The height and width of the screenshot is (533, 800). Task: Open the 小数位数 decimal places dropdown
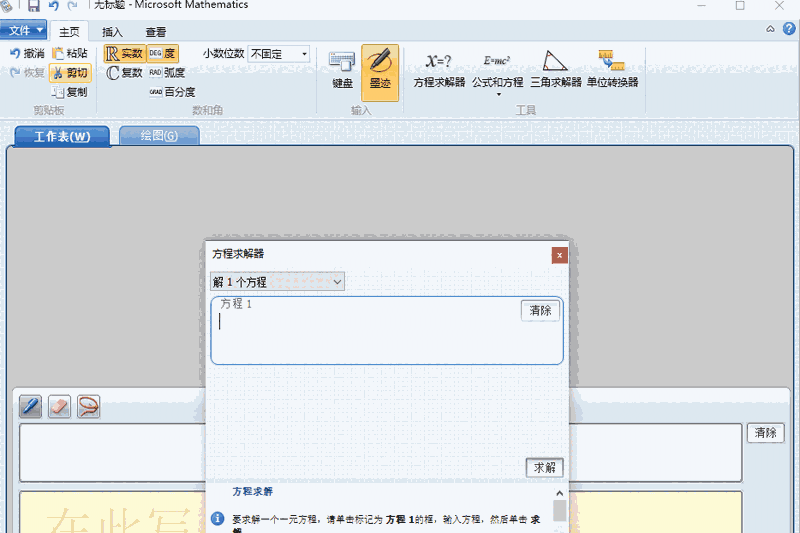tap(304, 54)
